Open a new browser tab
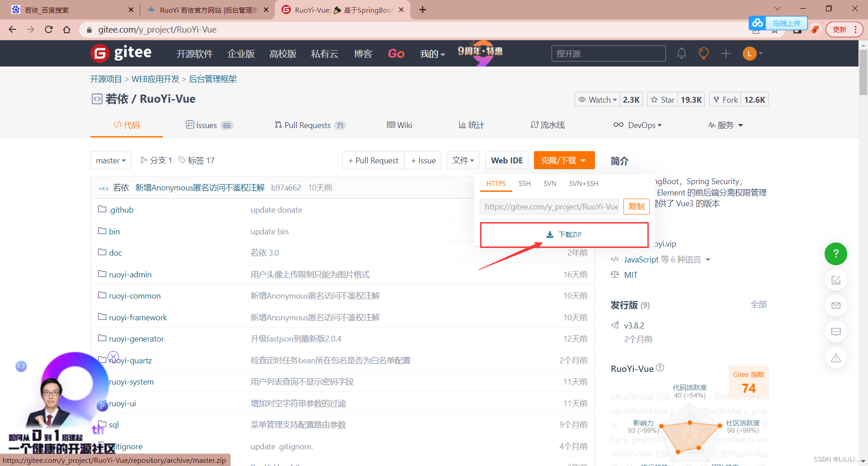This screenshot has height=466, width=868. pos(423,10)
